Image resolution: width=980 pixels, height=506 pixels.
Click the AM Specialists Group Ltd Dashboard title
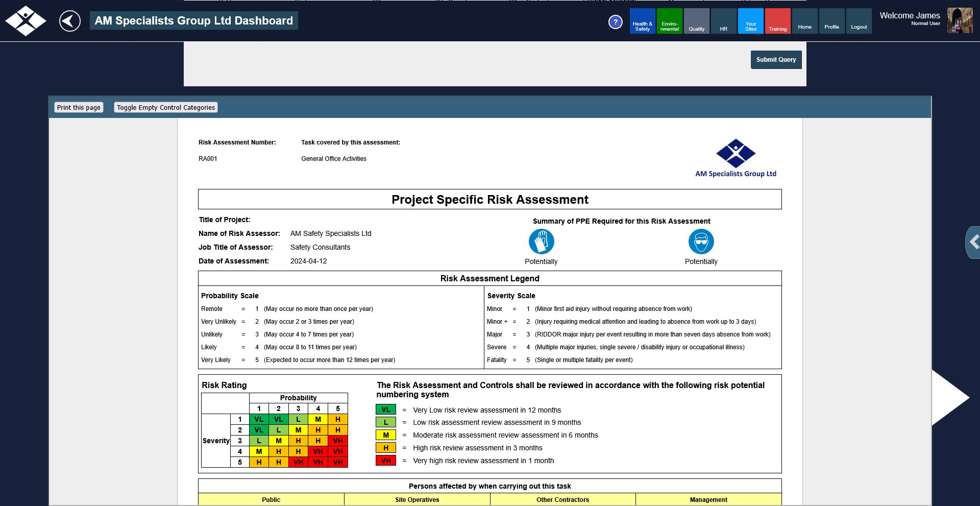(x=194, y=21)
